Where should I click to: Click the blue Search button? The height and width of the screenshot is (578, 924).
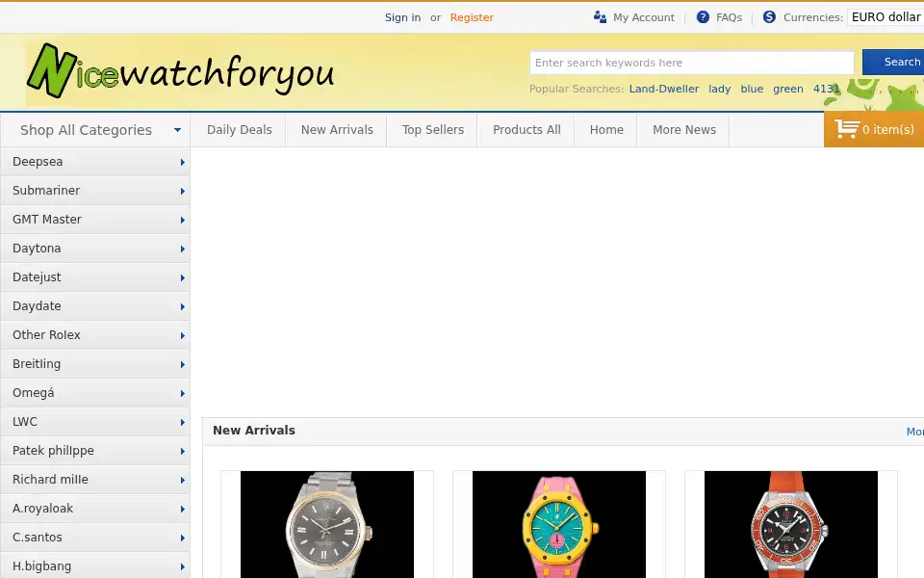[893, 62]
